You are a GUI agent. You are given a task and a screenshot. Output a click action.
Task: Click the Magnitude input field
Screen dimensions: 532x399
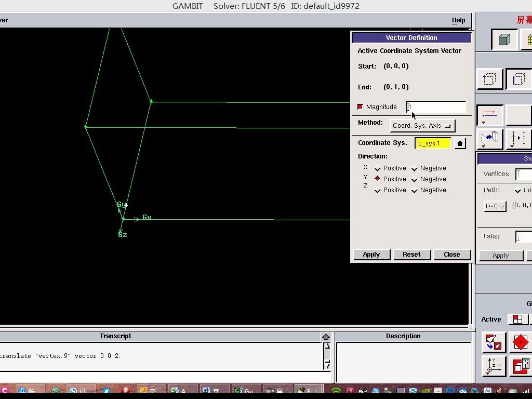[436, 107]
